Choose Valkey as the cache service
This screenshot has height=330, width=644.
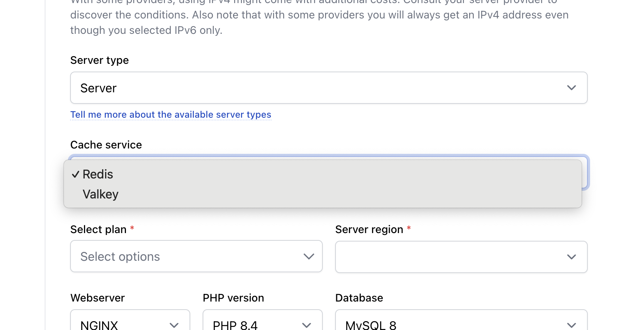[x=323, y=194]
